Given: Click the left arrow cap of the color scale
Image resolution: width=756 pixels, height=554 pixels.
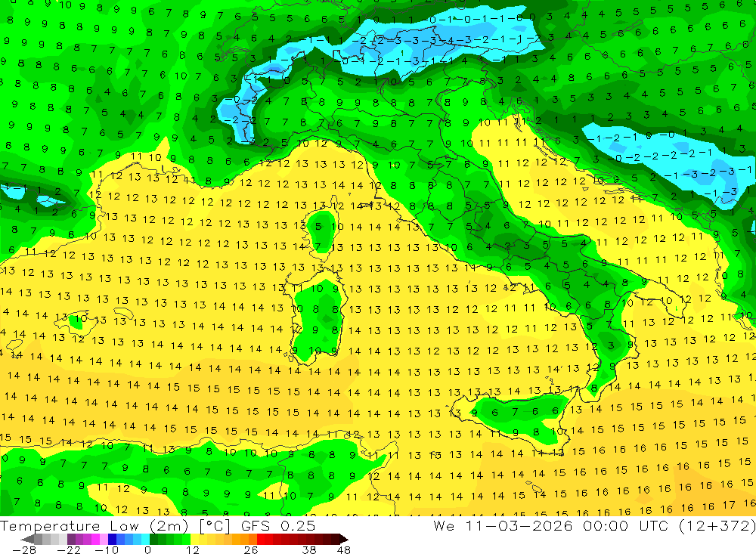Looking at the screenshot, I should (x=28, y=539).
